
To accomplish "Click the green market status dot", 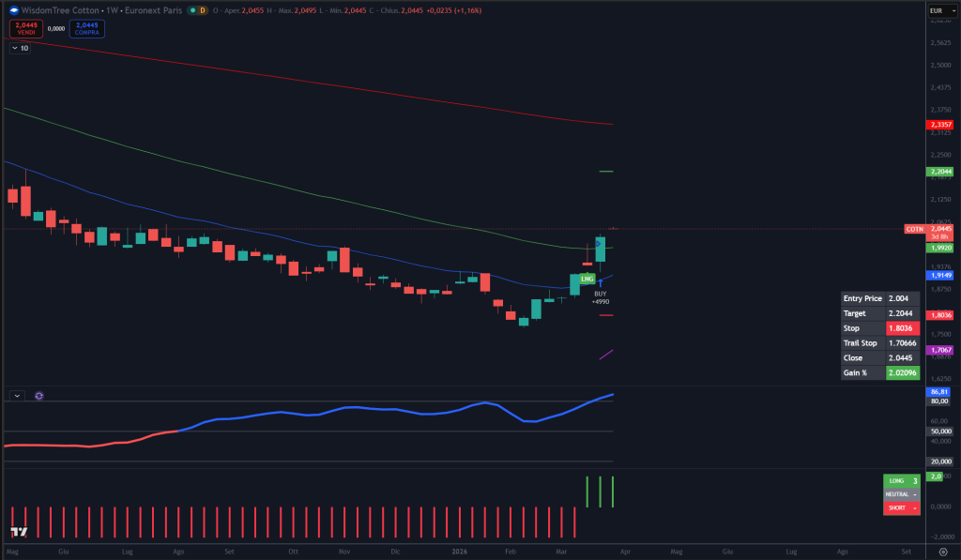I will coord(191,10).
